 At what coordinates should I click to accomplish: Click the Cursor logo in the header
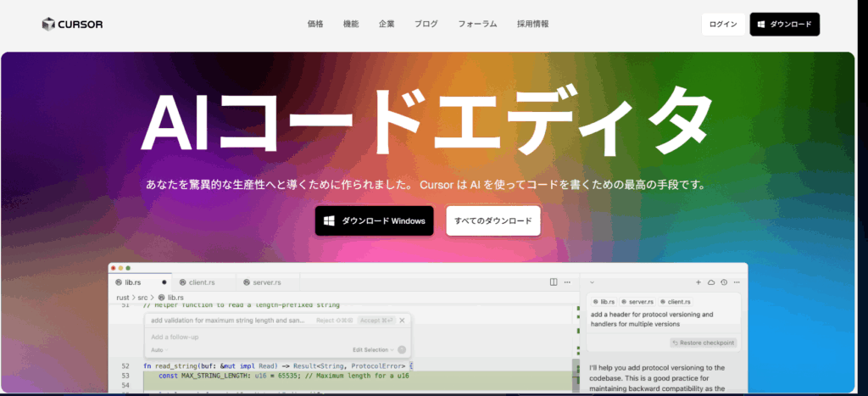73,24
